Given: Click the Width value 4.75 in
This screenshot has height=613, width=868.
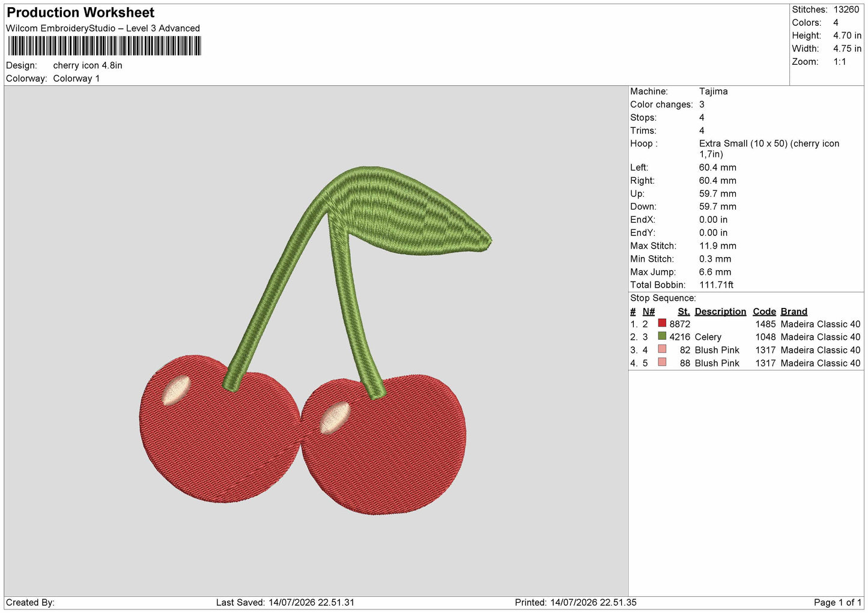Looking at the screenshot, I should tap(847, 49).
